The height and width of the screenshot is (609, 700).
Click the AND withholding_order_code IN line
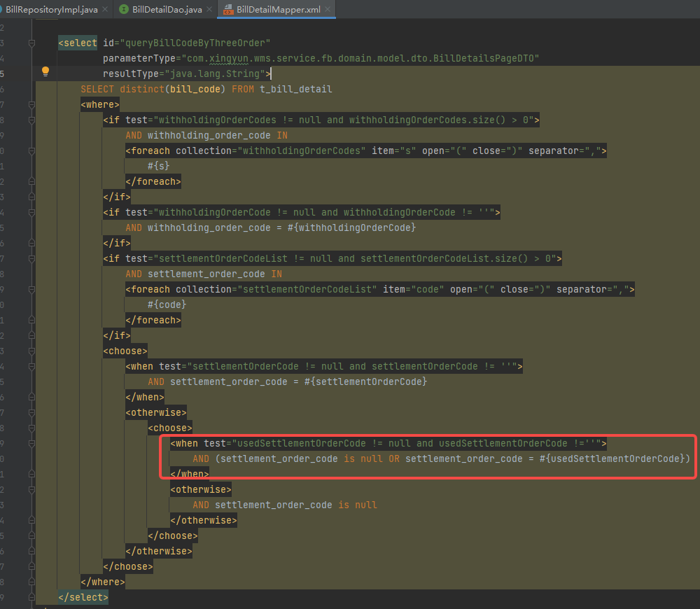click(x=206, y=135)
